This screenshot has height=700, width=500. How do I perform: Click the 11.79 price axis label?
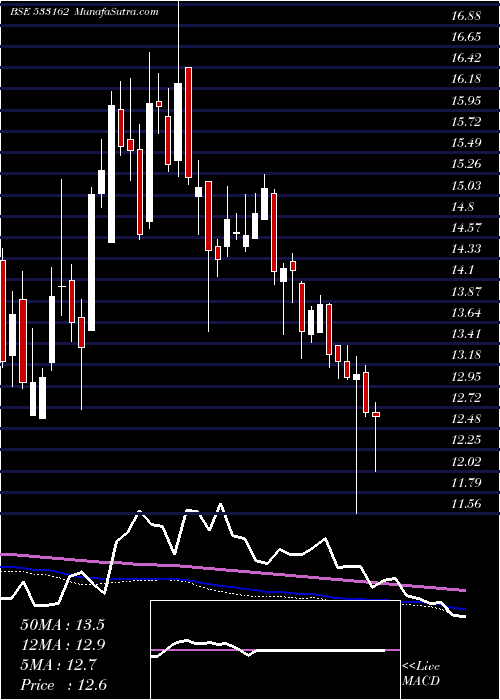[x=466, y=483]
